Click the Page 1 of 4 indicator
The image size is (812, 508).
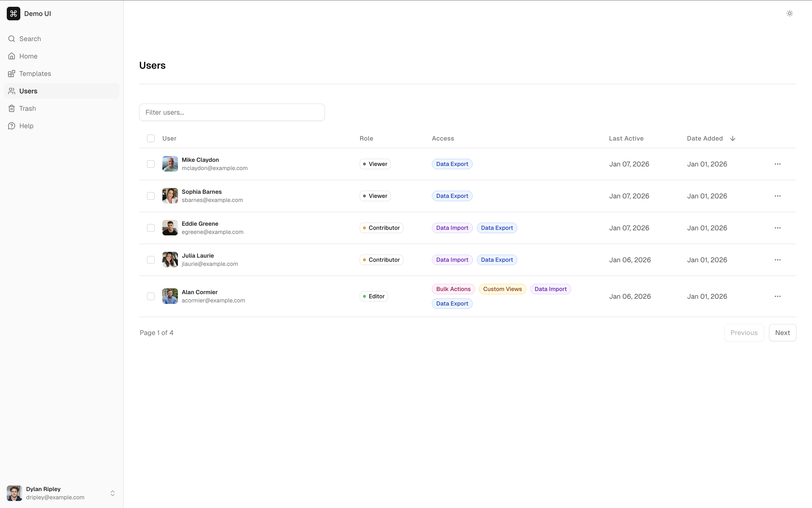pos(156,333)
